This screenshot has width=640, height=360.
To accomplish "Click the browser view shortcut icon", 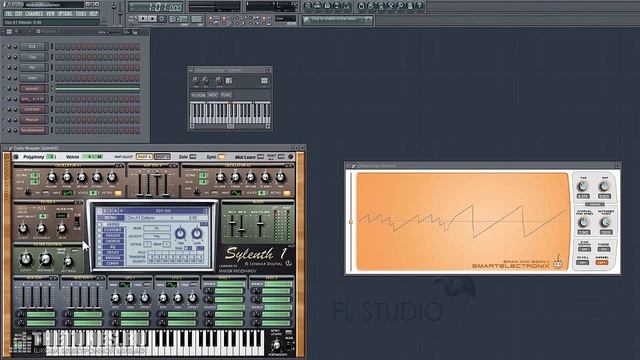I will coord(337,6).
